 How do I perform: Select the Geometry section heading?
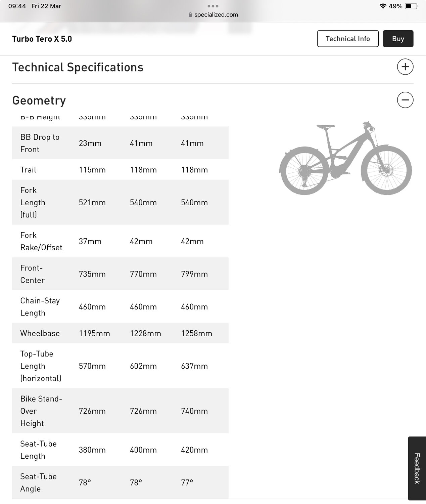pos(39,100)
